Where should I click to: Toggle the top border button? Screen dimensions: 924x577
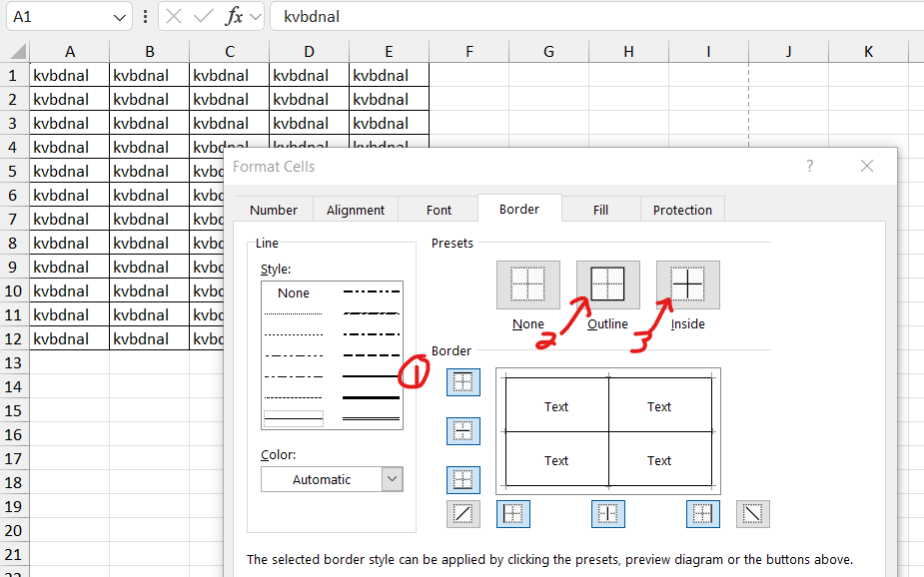463,382
